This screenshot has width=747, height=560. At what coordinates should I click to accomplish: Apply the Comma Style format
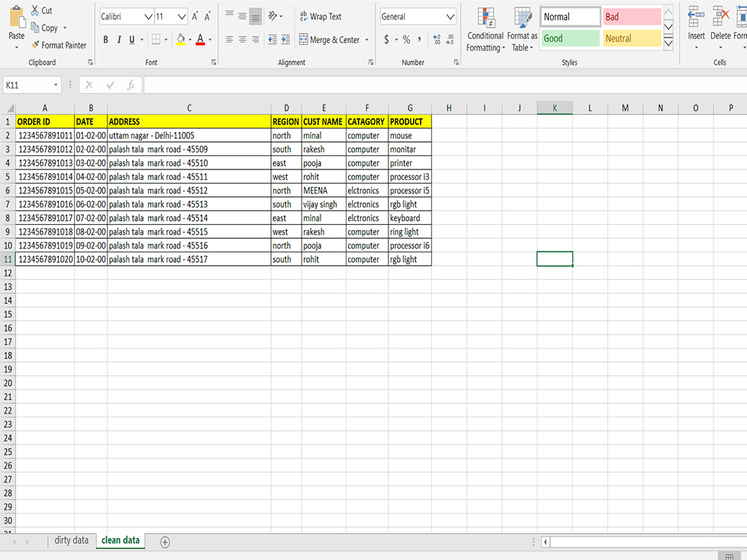pos(419,39)
